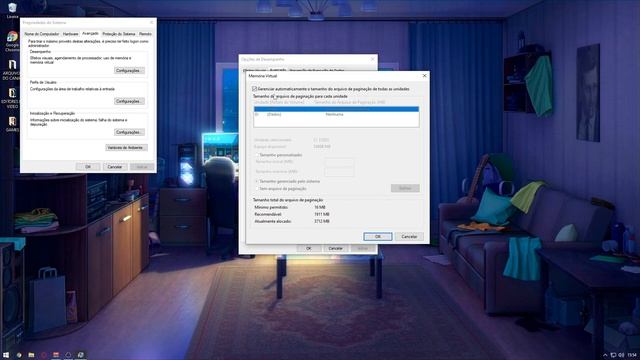The image size is (640, 360).
Task: Select the highlighted drive row in the list
Action: (x=336, y=109)
